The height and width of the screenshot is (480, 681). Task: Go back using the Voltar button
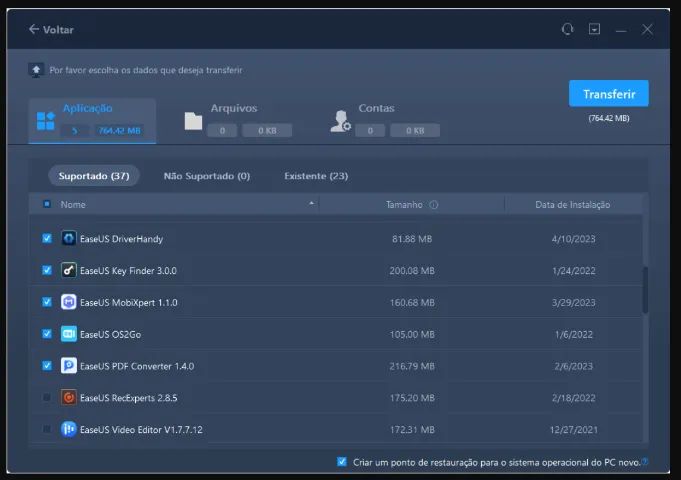[x=51, y=30]
